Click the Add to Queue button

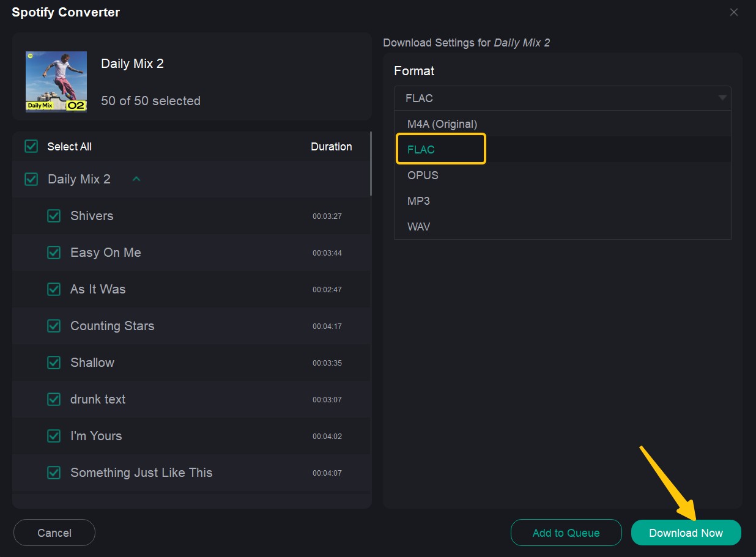566,533
